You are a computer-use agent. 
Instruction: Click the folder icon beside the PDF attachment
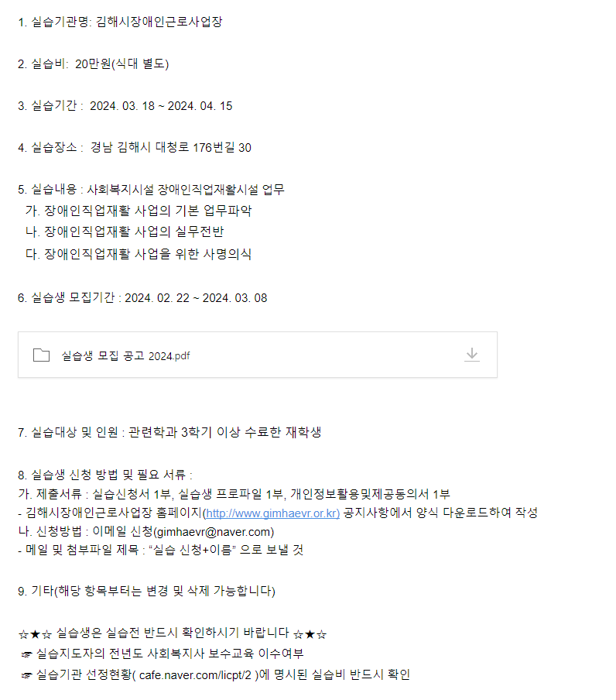[x=41, y=355]
